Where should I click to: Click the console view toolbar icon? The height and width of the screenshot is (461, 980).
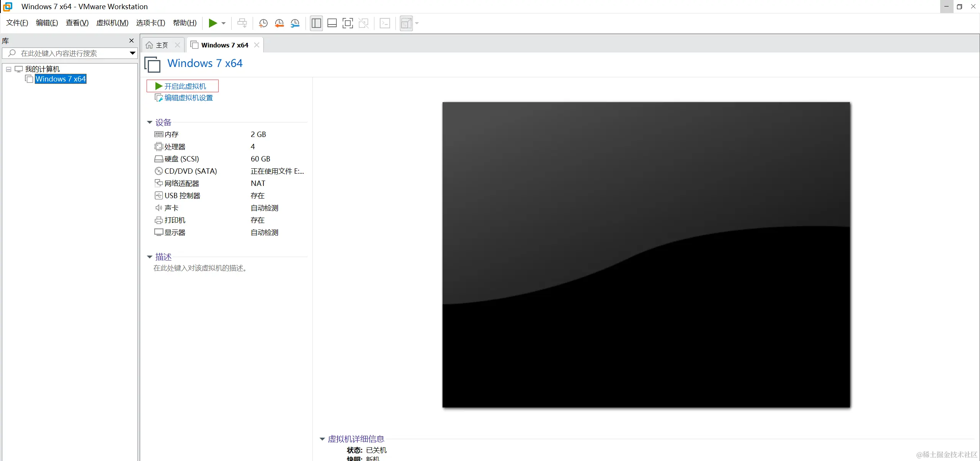pos(385,23)
